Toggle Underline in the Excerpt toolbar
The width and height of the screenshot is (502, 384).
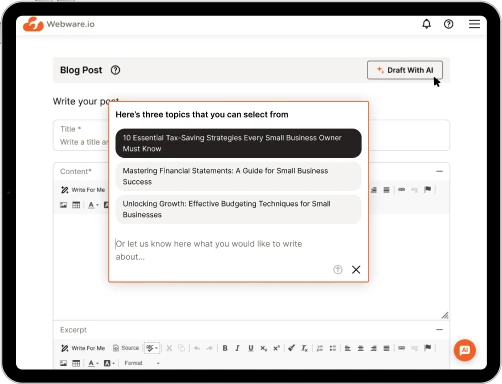pyautogui.click(x=251, y=348)
